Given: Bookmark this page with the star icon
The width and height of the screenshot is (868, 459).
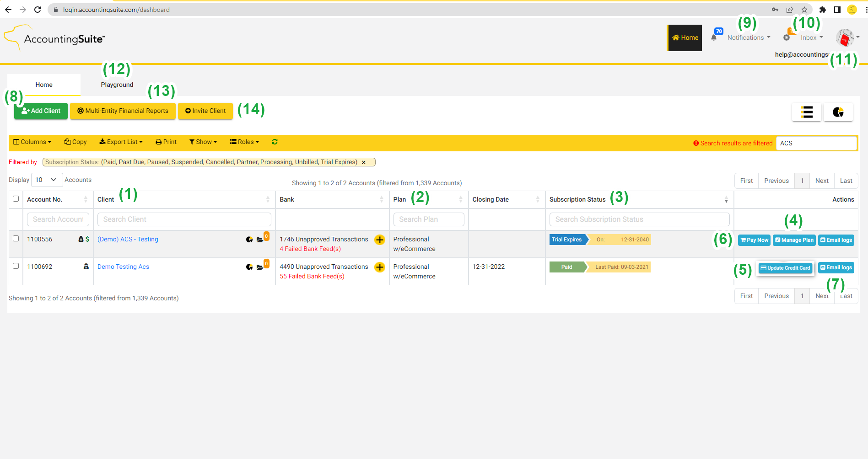Looking at the screenshot, I should [x=804, y=10].
